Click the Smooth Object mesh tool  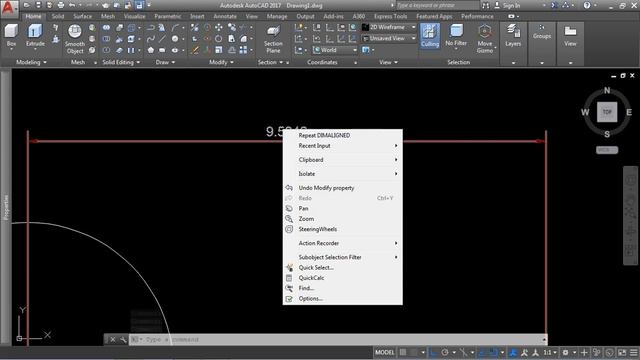(75, 39)
